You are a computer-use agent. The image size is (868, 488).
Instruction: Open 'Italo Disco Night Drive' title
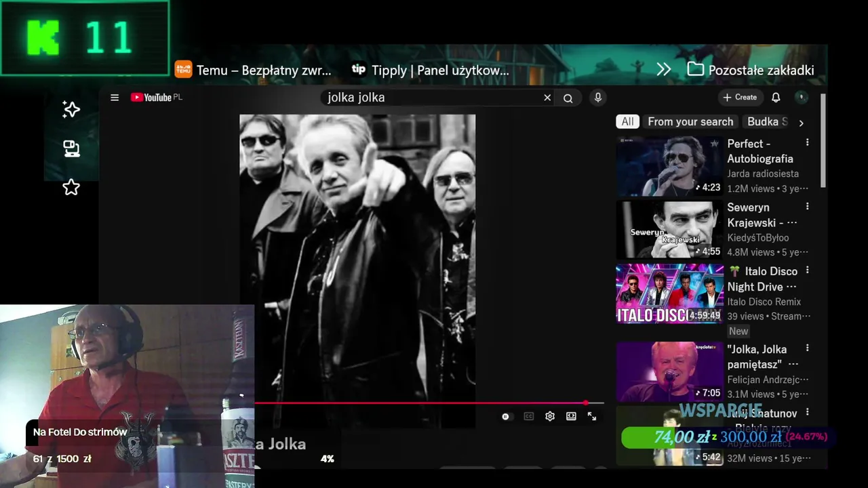763,279
